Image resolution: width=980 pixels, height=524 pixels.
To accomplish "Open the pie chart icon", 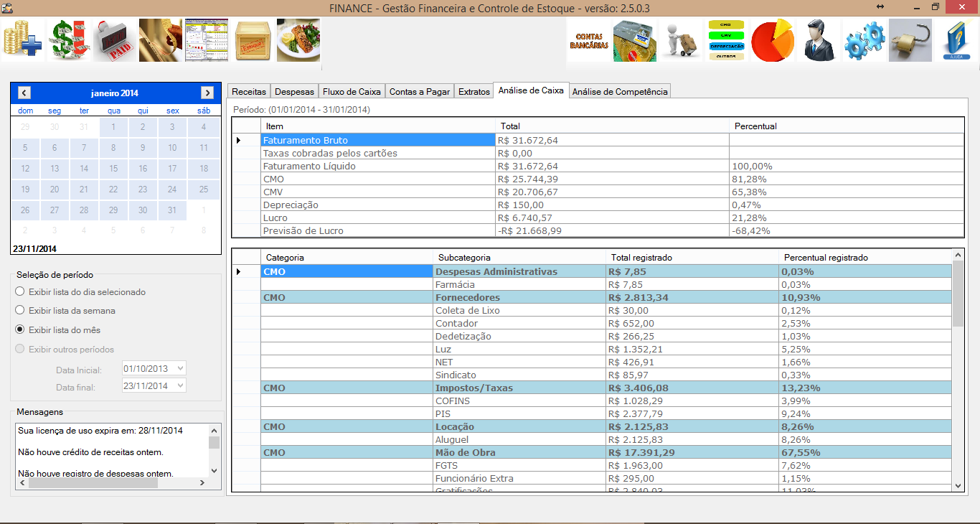I will pos(773,40).
